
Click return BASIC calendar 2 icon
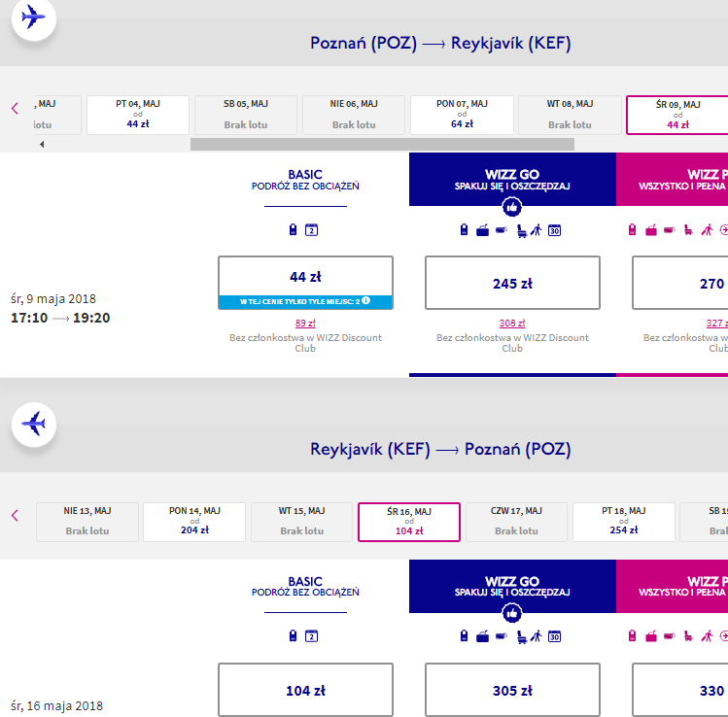click(312, 636)
